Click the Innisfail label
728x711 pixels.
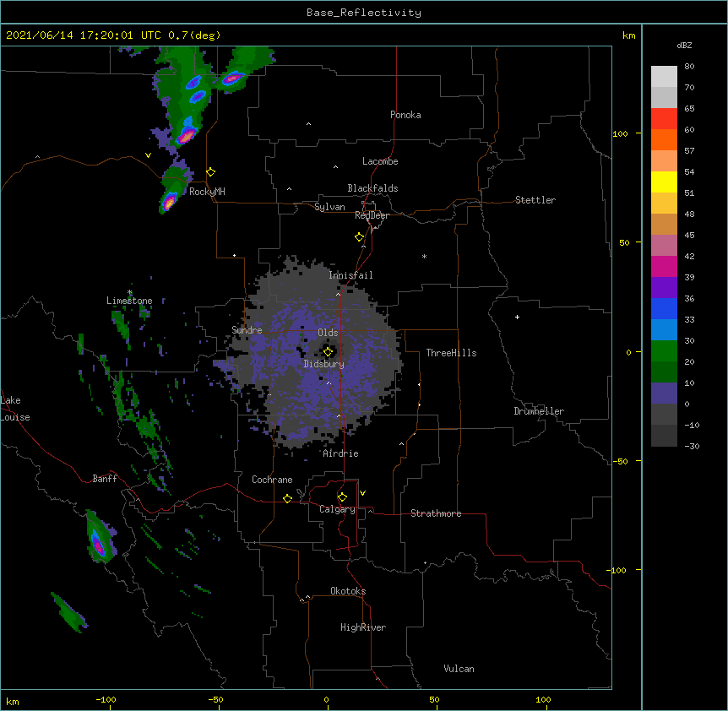coord(350,275)
